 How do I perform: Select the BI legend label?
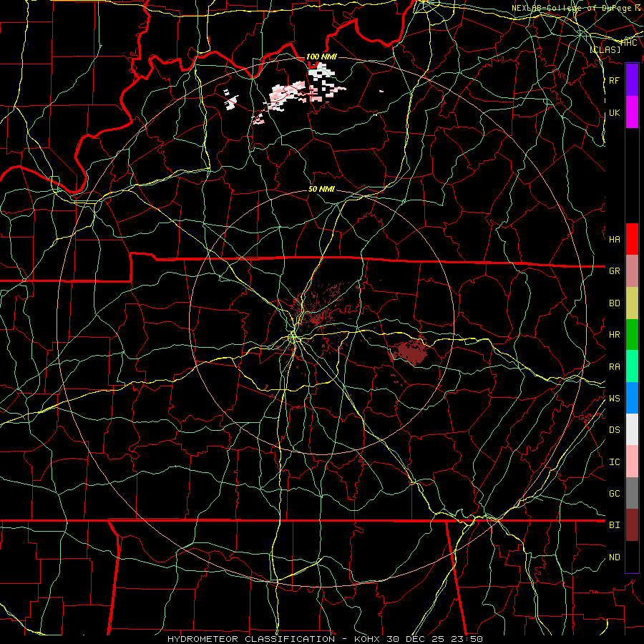pyautogui.click(x=614, y=525)
